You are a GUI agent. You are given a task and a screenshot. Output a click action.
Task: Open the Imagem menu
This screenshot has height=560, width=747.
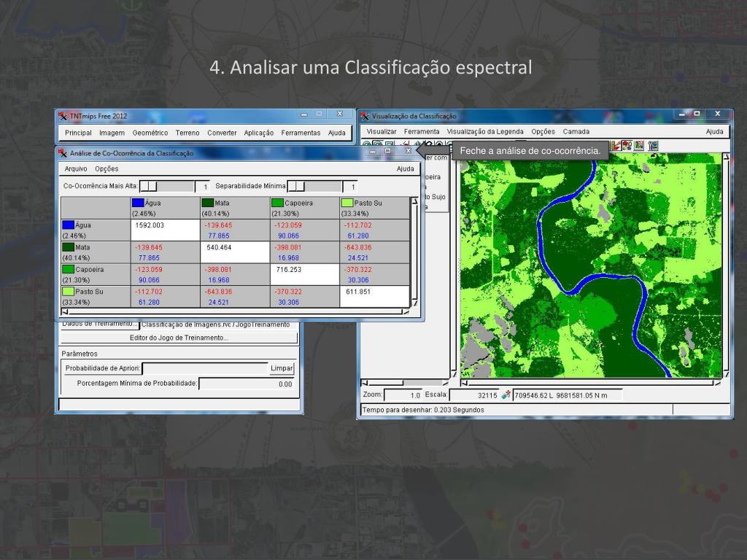(x=112, y=133)
